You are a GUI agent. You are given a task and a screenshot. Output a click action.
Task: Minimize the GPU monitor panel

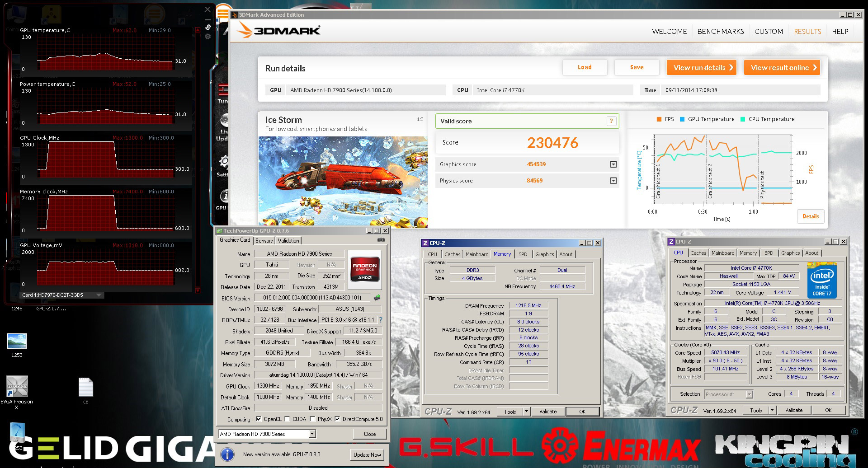208,19
